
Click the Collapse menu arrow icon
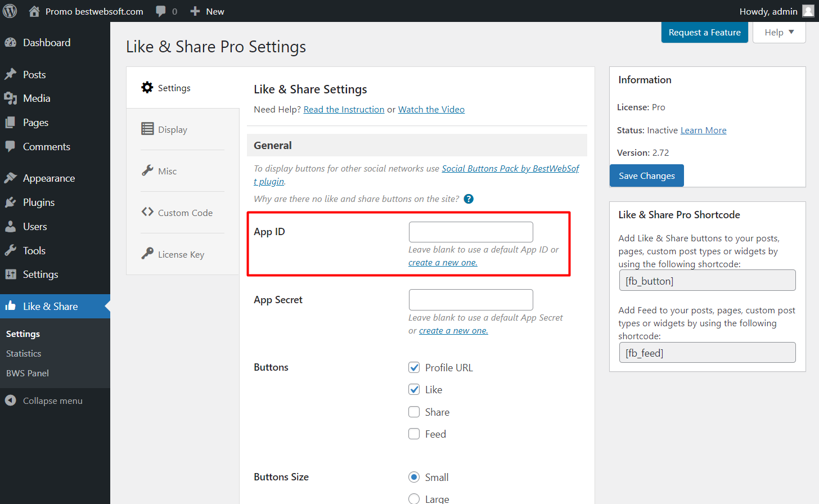coord(11,400)
